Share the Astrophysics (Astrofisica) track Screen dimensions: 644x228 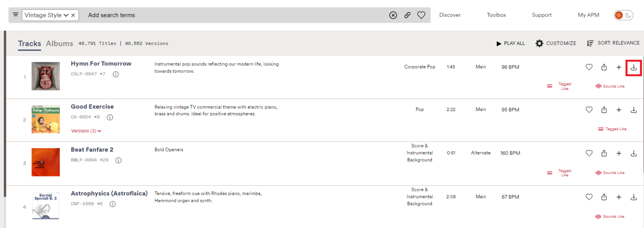604,197
